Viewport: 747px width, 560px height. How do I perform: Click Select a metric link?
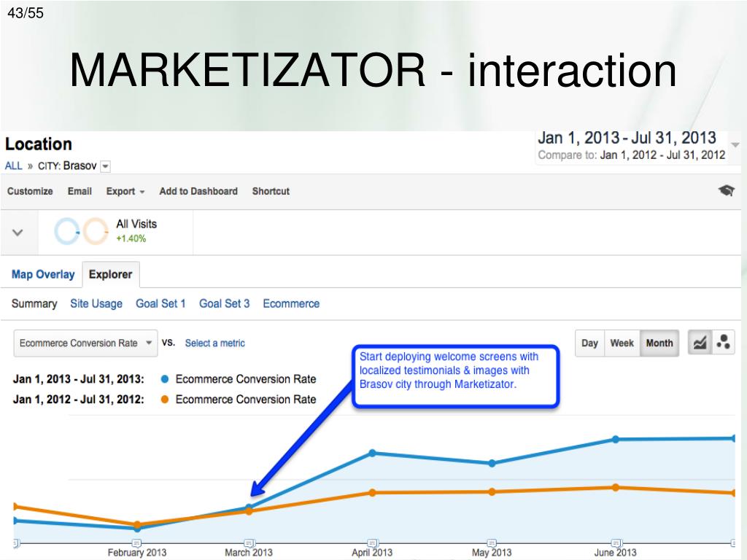pyautogui.click(x=215, y=343)
